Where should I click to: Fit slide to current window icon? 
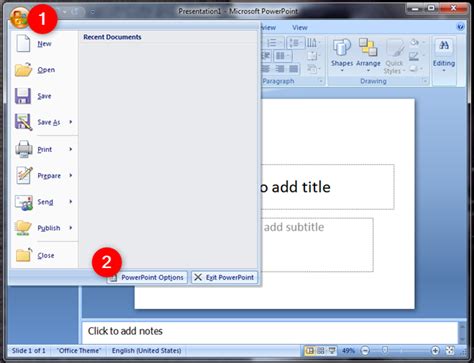pos(450,351)
